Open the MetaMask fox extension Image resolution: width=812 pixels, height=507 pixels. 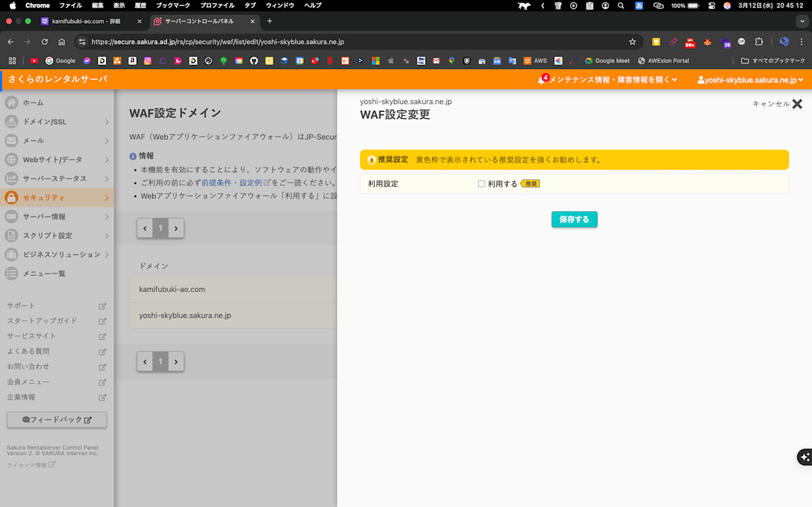click(x=707, y=41)
